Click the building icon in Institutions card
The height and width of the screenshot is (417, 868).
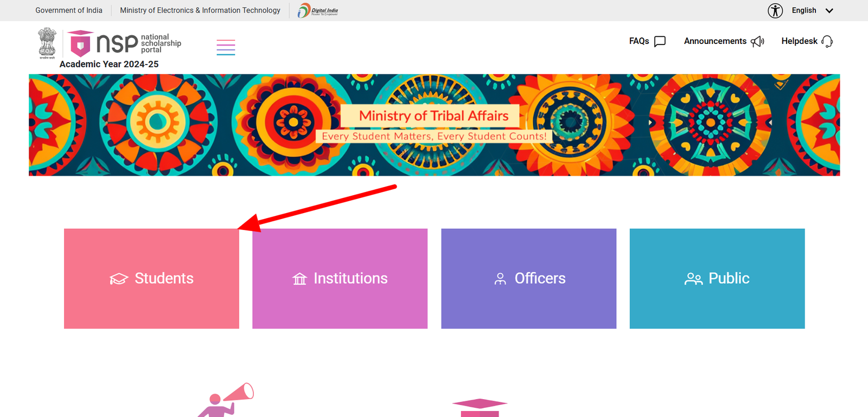pyautogui.click(x=299, y=279)
